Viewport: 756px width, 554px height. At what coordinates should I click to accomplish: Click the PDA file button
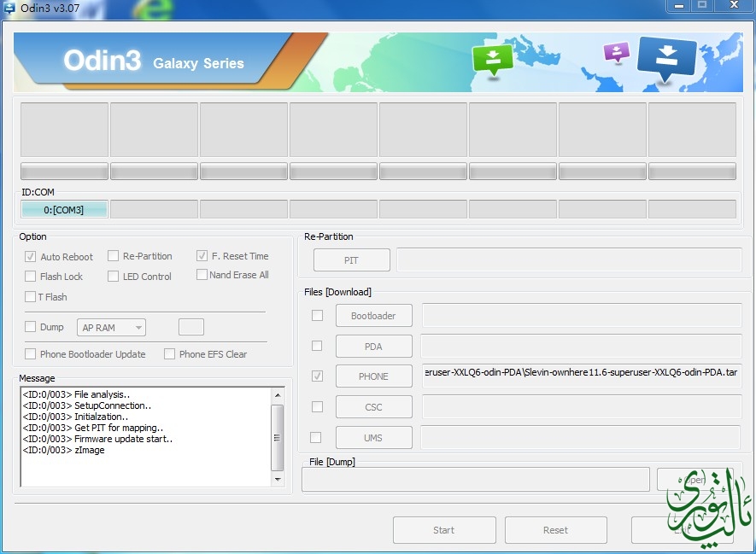point(373,347)
